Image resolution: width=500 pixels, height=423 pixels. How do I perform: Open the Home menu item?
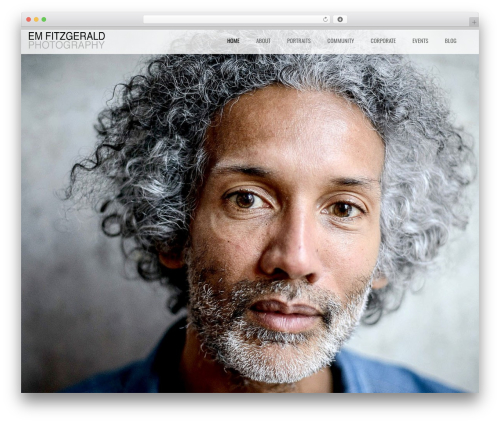click(x=233, y=41)
